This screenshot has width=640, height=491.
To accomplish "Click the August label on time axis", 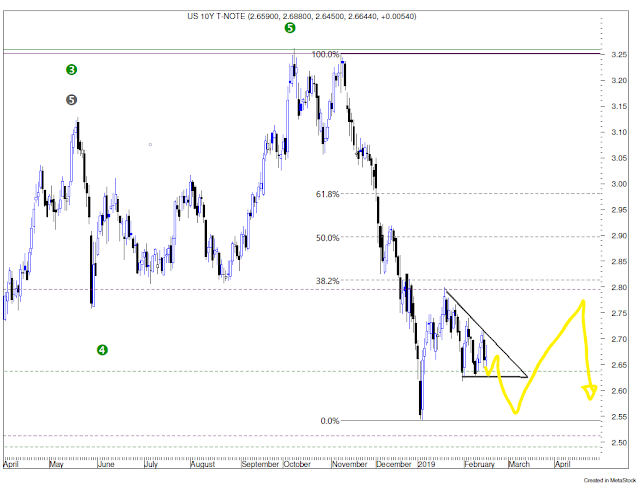I will point(203,464).
